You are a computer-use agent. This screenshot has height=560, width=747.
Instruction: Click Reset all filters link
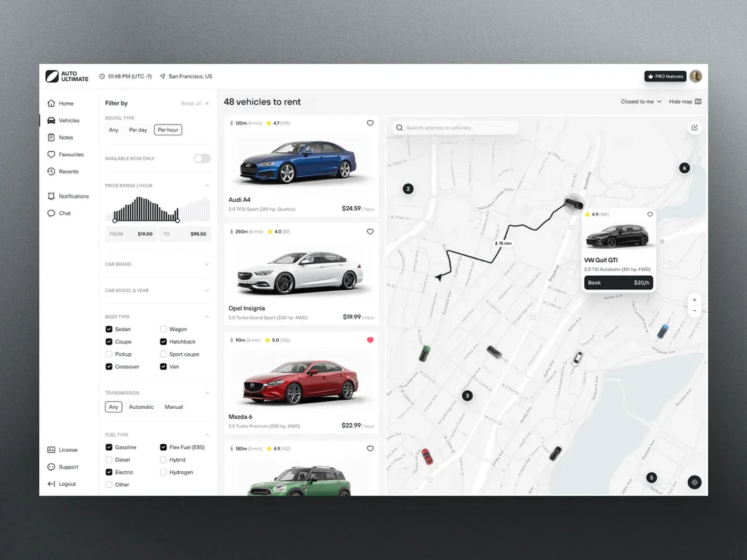(x=191, y=104)
